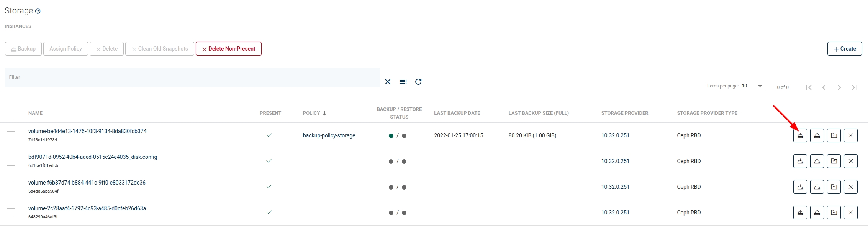
Task: Click folder restore icon for volume-f6b37d74 row
Action: point(834,187)
